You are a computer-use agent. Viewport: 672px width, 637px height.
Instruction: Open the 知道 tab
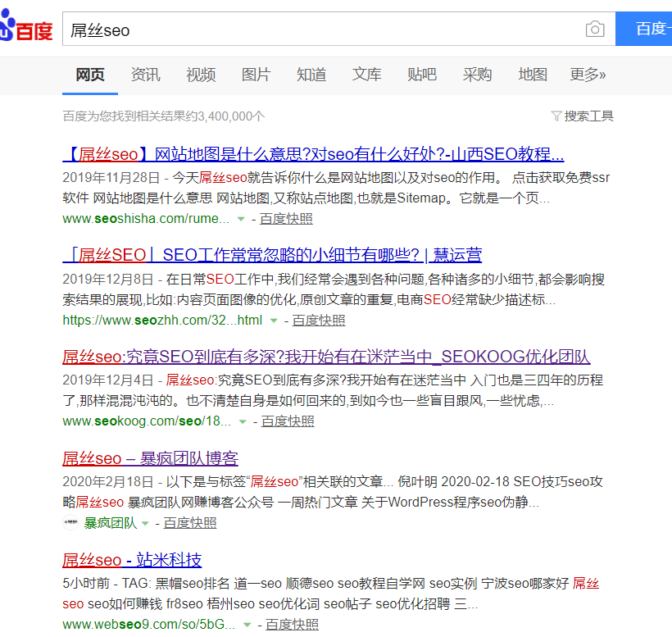click(311, 74)
